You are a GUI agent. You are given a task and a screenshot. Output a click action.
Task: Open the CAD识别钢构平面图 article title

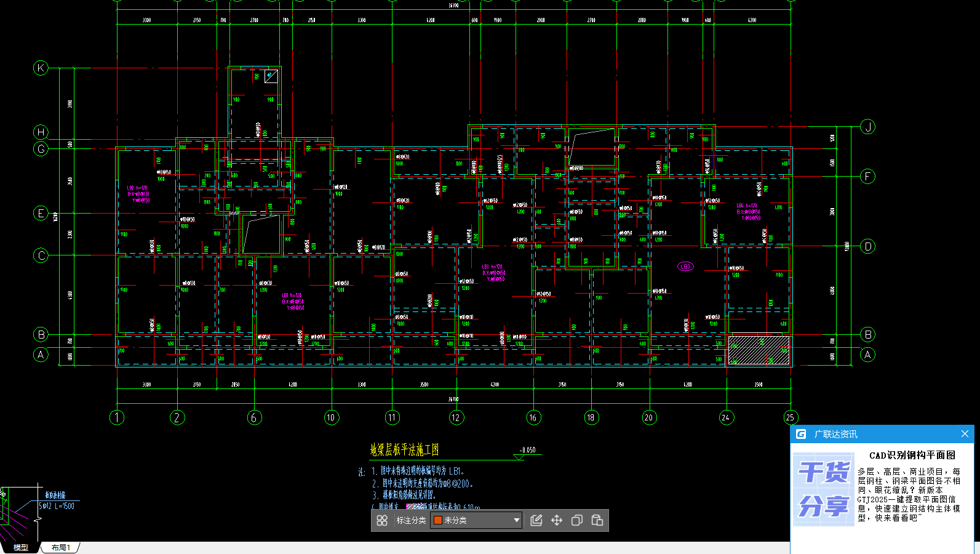pyautogui.click(x=912, y=455)
